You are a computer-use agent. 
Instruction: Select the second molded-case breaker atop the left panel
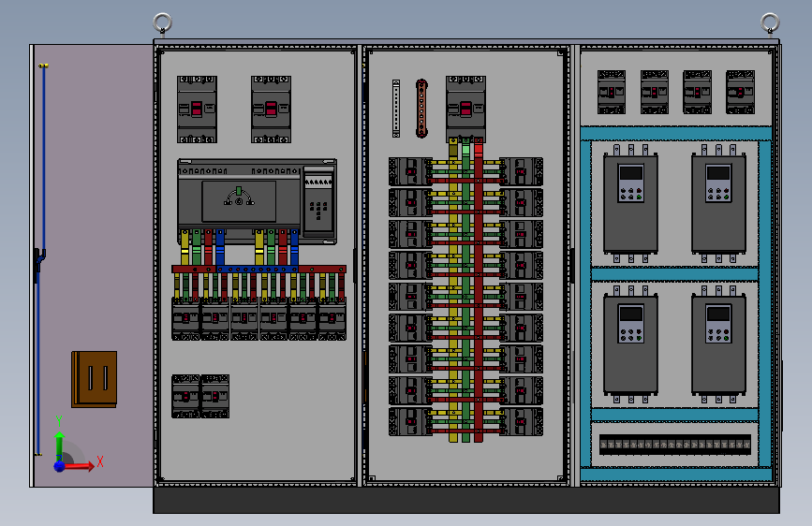point(271,110)
